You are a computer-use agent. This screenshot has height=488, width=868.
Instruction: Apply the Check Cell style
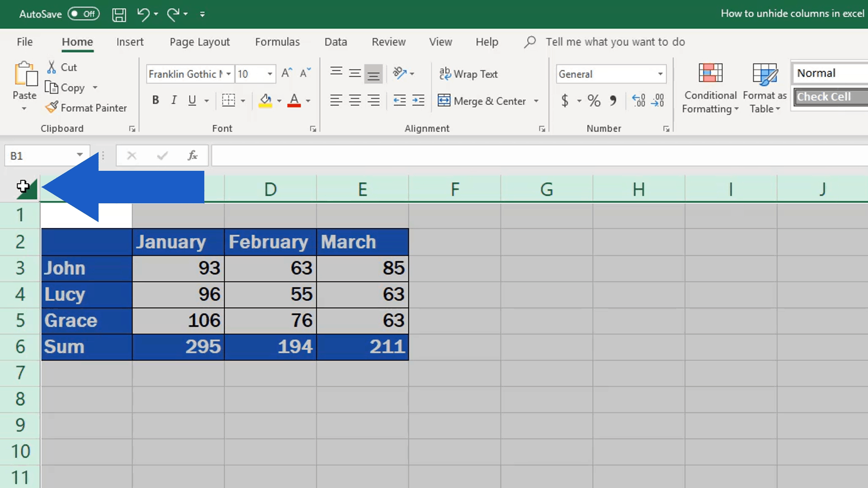tap(831, 97)
